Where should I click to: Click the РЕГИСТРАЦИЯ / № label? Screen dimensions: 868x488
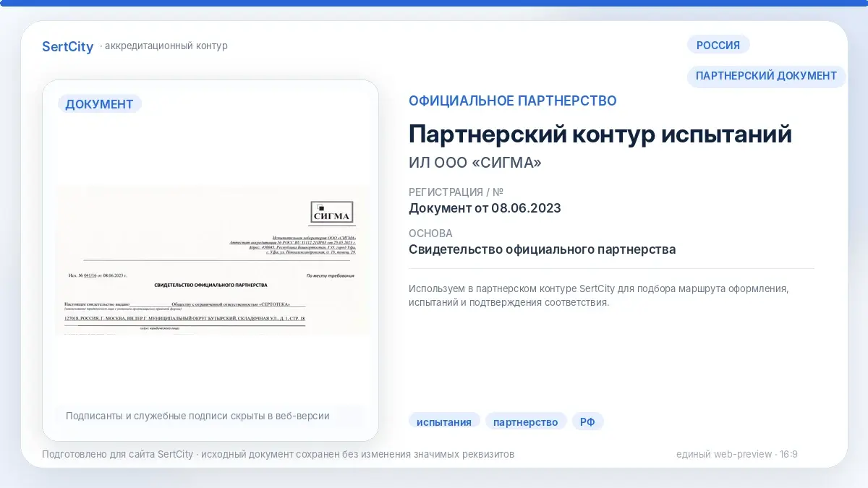(x=456, y=192)
